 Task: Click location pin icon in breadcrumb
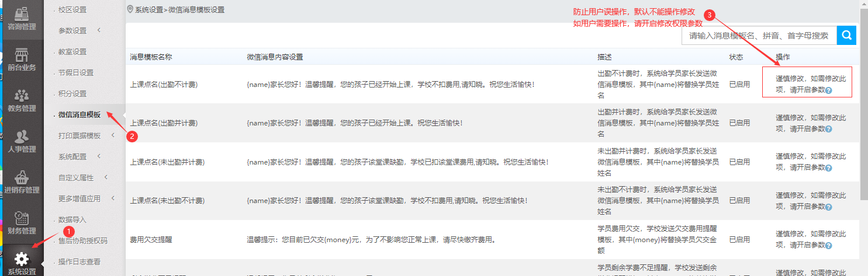pyautogui.click(x=130, y=9)
